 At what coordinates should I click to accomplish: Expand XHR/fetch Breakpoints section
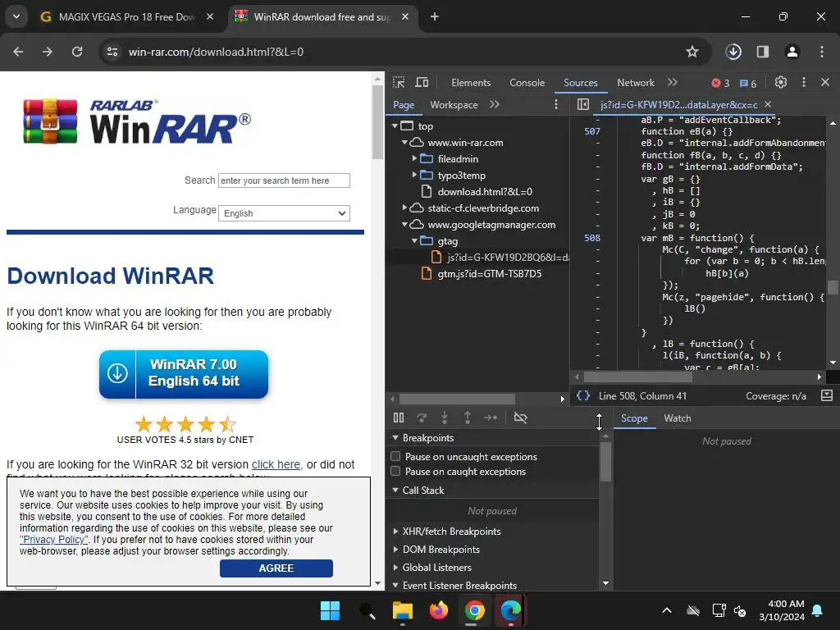(x=395, y=532)
